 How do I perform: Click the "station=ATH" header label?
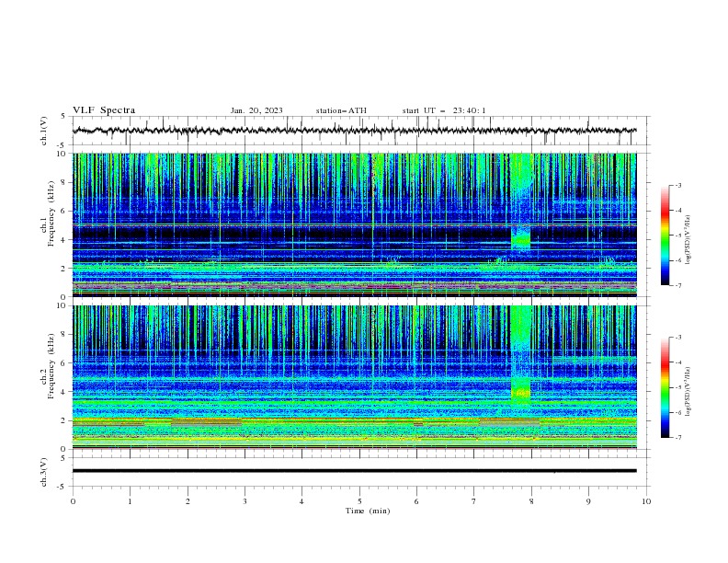pos(341,110)
